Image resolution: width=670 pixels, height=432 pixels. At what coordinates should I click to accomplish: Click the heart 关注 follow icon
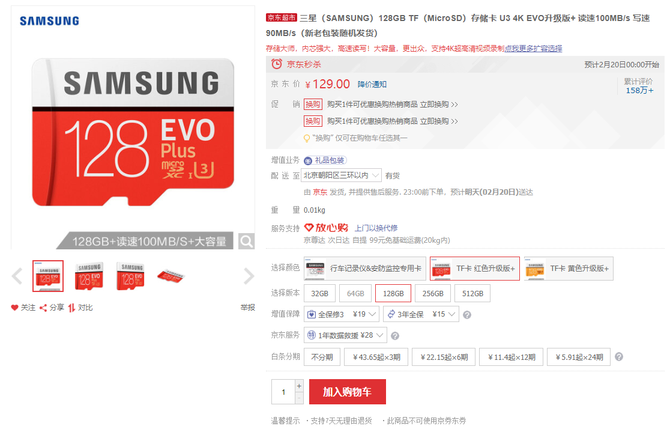pos(15,308)
